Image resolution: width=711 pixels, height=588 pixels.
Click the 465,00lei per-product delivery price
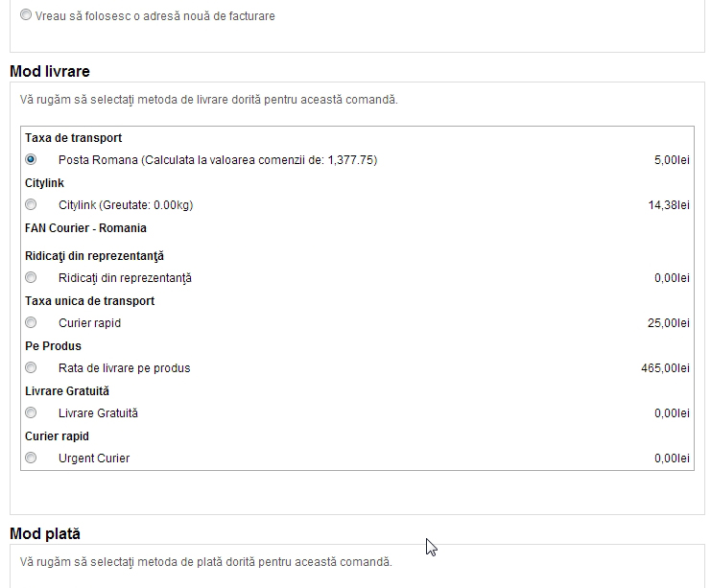(665, 368)
